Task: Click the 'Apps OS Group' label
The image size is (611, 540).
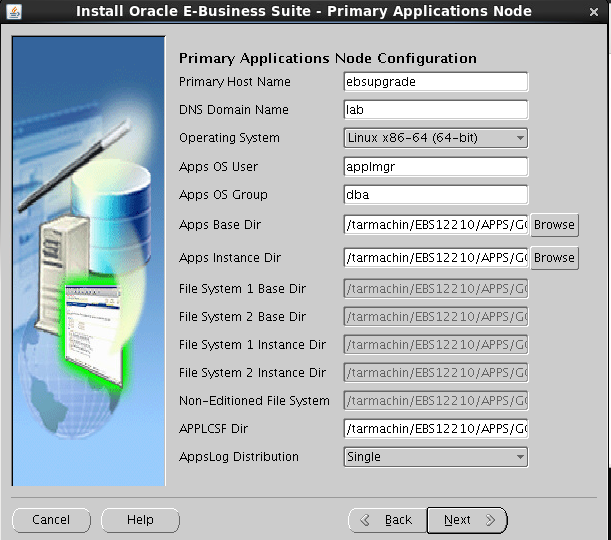Action: pyautogui.click(x=223, y=194)
